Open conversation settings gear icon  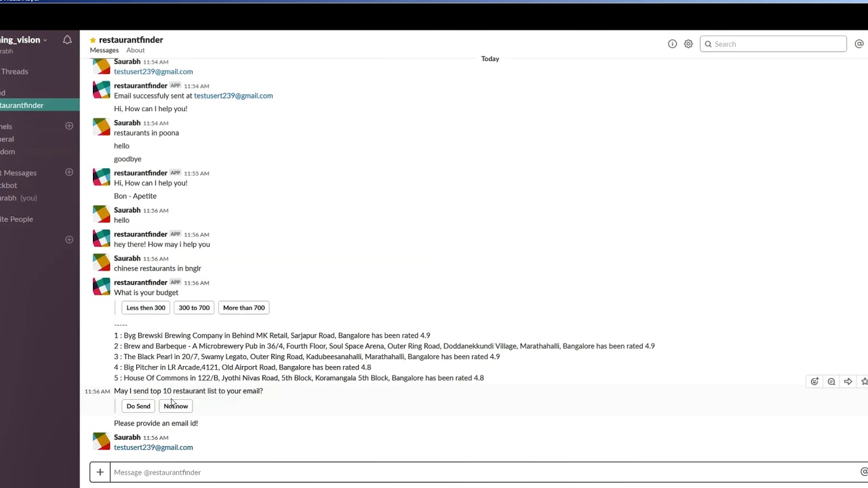tap(688, 44)
